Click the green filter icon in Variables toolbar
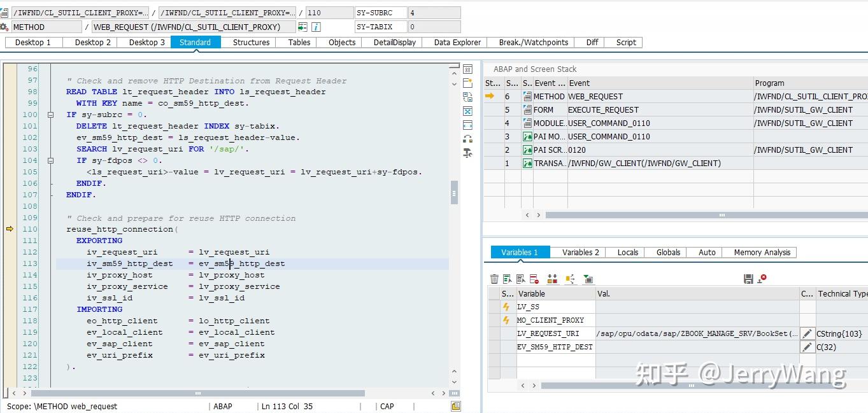 587,279
